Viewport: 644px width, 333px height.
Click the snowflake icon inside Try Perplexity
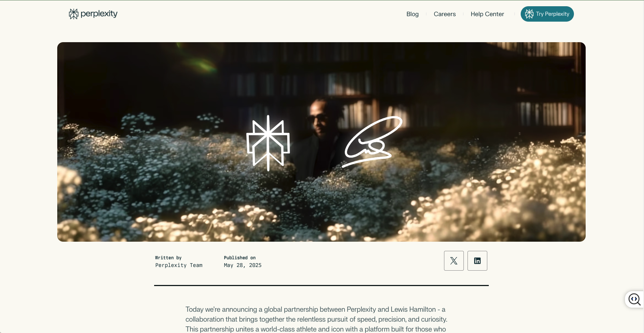(529, 14)
